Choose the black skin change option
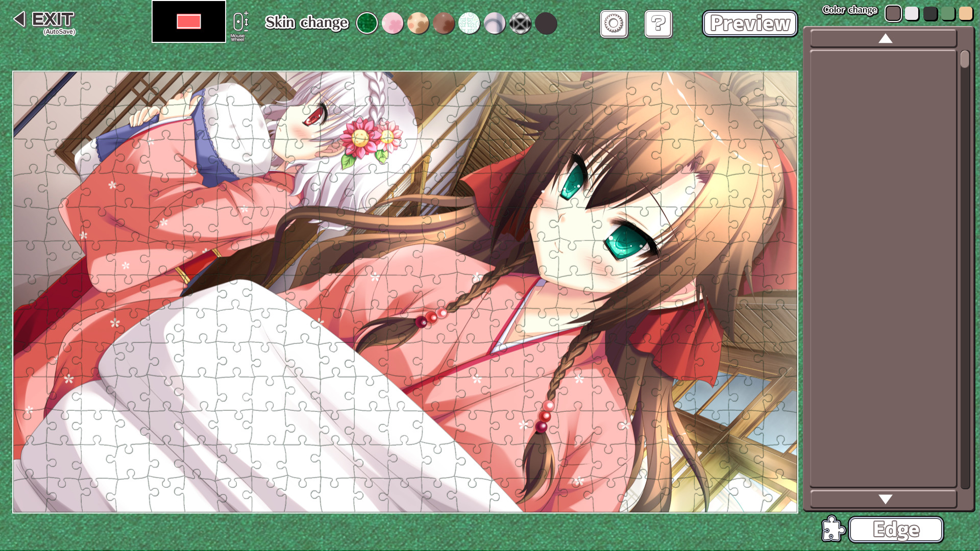This screenshot has height=551, width=980. pos(546,23)
